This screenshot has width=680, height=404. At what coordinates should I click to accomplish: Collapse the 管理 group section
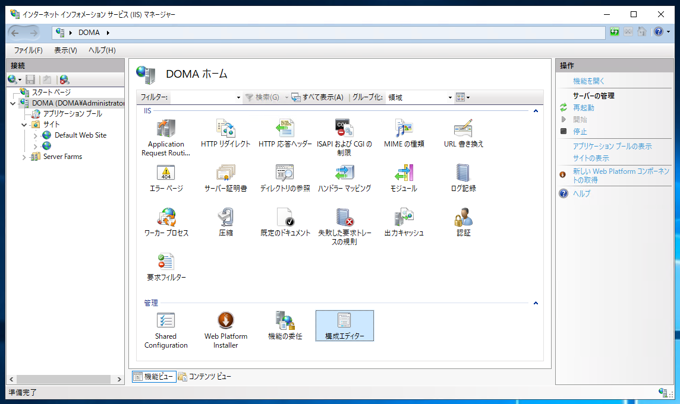pos(536,303)
